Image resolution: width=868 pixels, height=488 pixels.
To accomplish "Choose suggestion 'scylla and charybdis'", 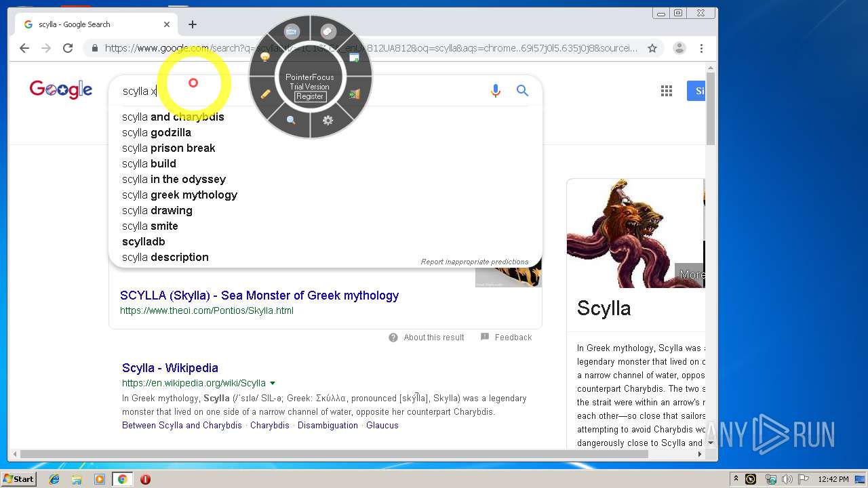I will click(x=173, y=117).
